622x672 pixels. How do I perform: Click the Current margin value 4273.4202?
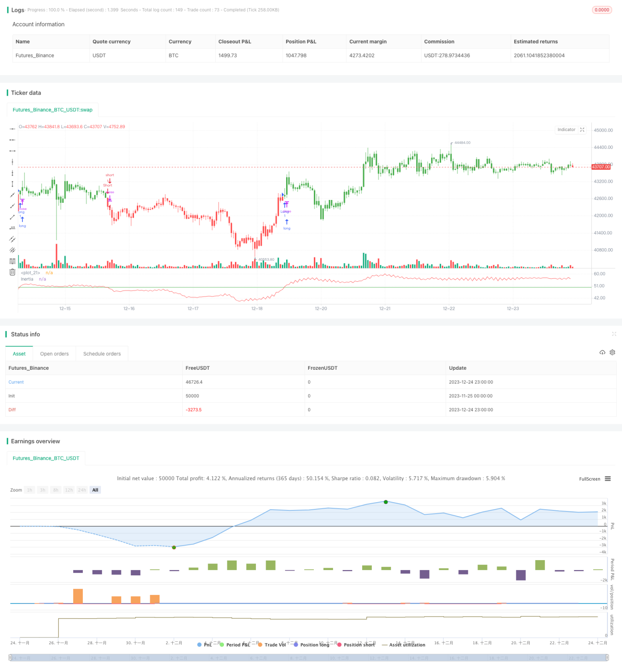click(x=362, y=55)
